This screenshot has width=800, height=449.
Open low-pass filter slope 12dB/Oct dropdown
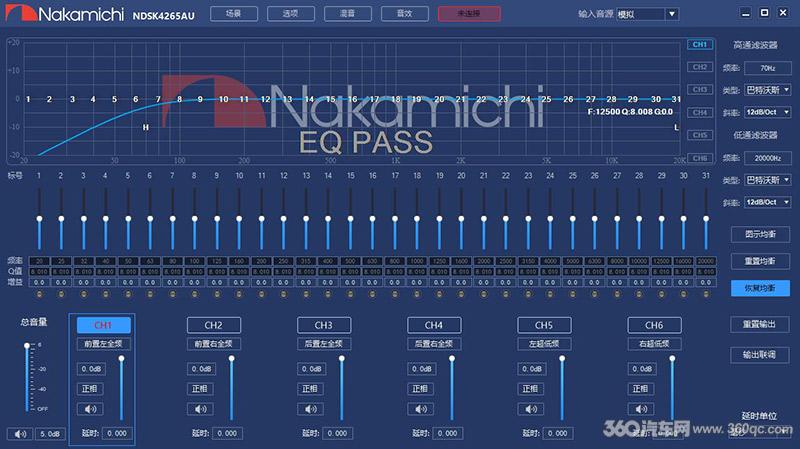(768, 202)
